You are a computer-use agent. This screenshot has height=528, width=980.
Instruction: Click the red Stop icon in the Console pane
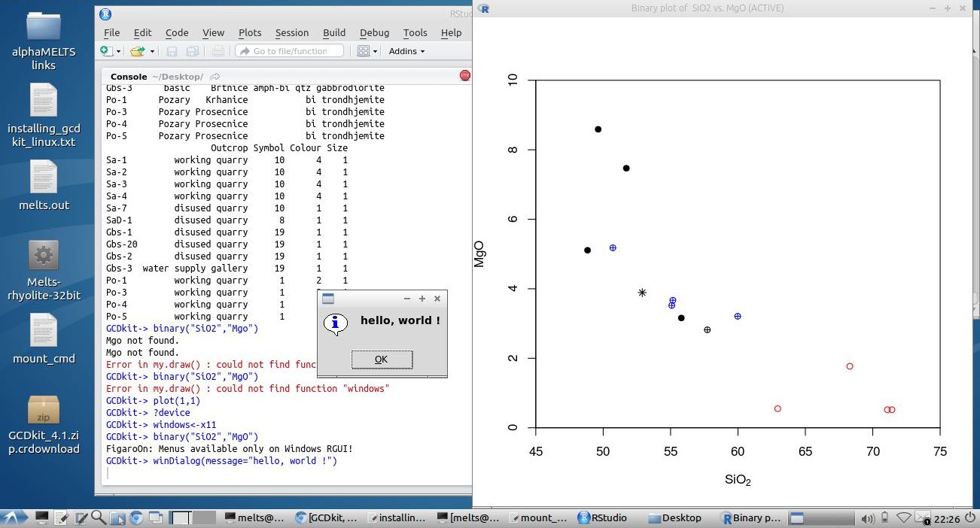point(465,75)
